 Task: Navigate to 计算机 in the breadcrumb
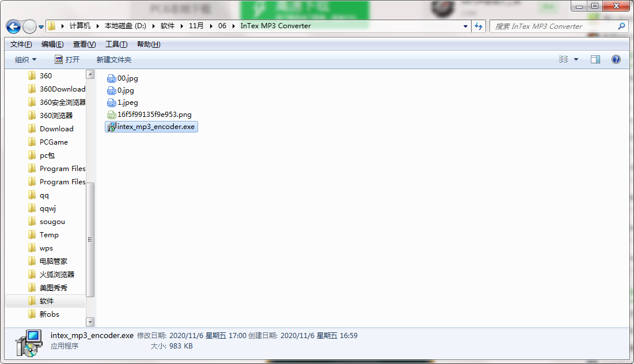pos(79,26)
